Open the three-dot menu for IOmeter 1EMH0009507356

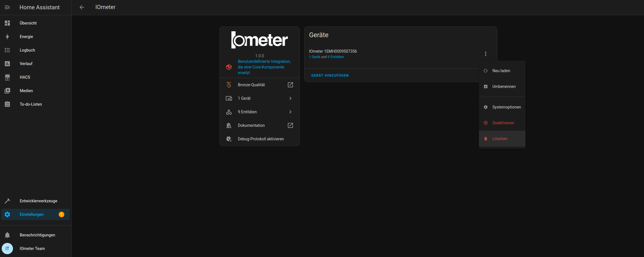486,54
